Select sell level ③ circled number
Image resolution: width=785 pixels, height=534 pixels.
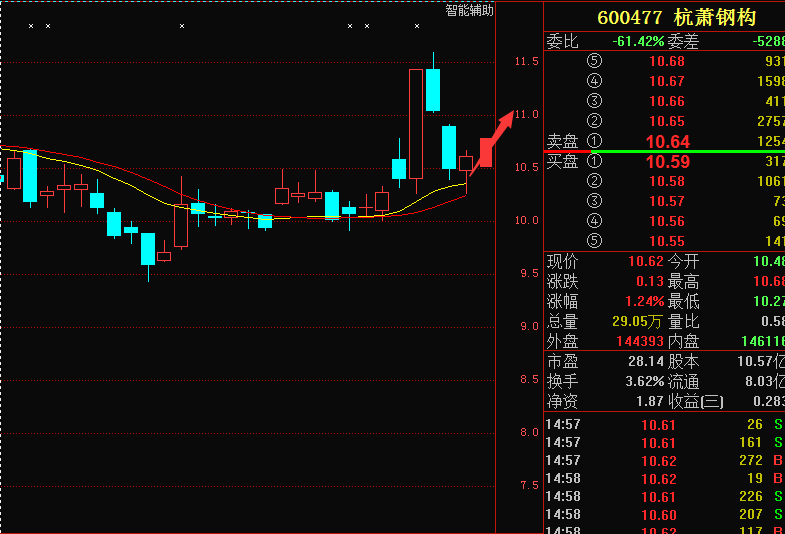point(594,101)
